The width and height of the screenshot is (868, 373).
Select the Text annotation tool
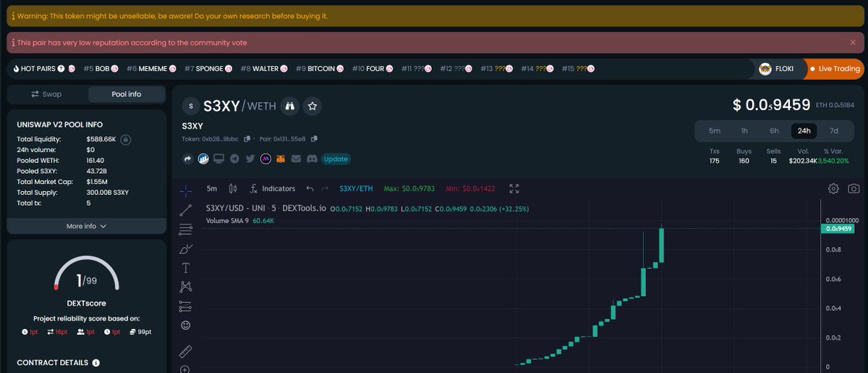185,268
